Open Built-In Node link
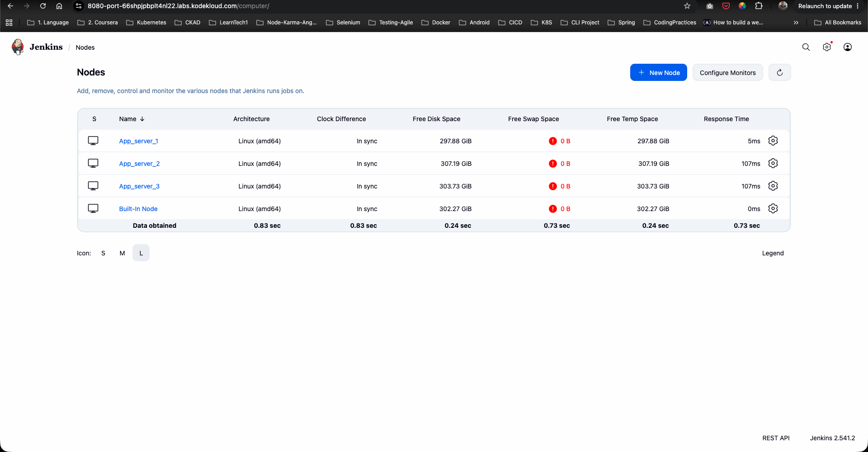 click(138, 209)
